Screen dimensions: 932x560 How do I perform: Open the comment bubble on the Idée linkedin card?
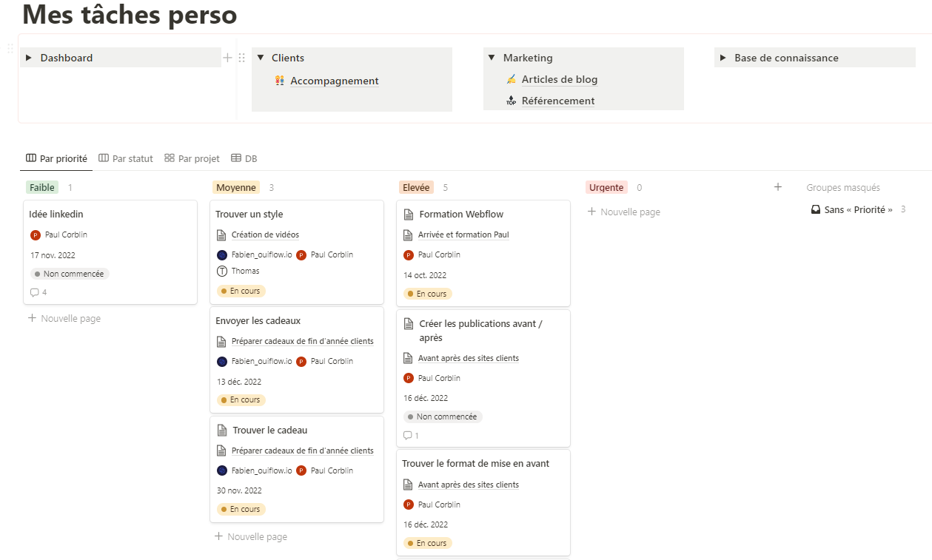coord(34,292)
